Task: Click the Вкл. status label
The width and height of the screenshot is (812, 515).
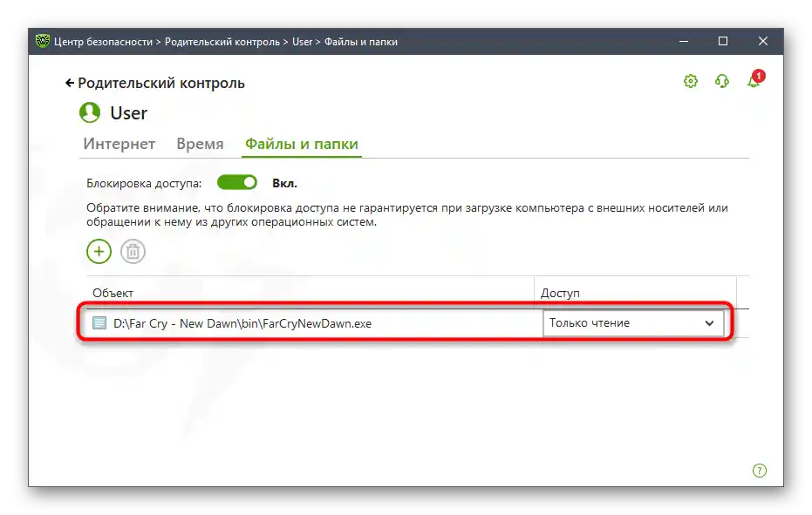Action: click(285, 183)
